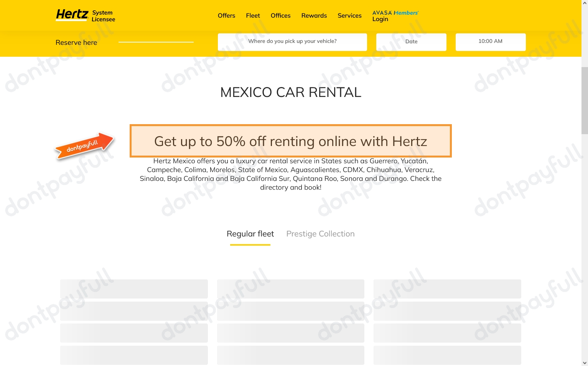This screenshot has height=366, width=588.
Task: Go to the Fleet page
Action: (253, 16)
